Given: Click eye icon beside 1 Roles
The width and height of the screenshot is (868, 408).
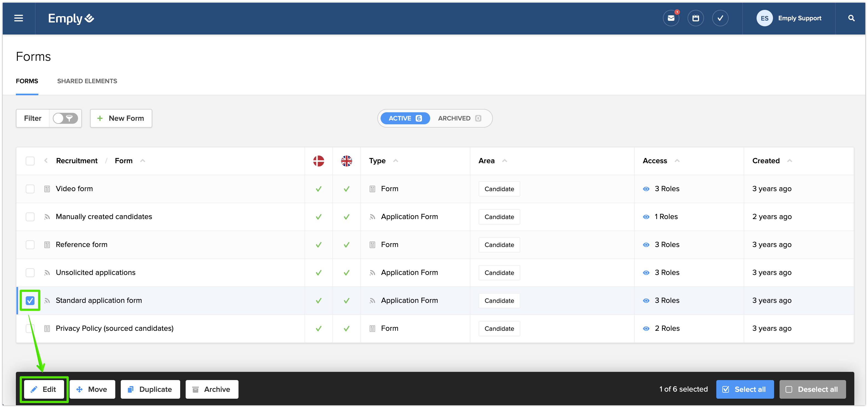Looking at the screenshot, I should [x=646, y=217].
